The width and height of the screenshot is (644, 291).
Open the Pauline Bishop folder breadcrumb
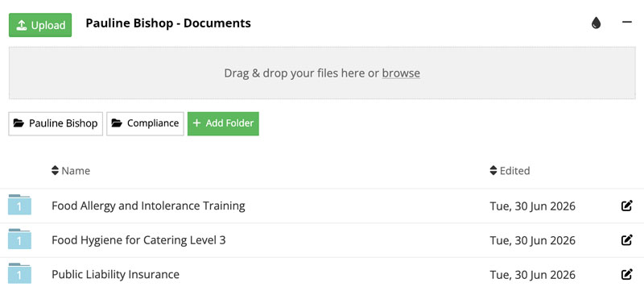coord(56,123)
